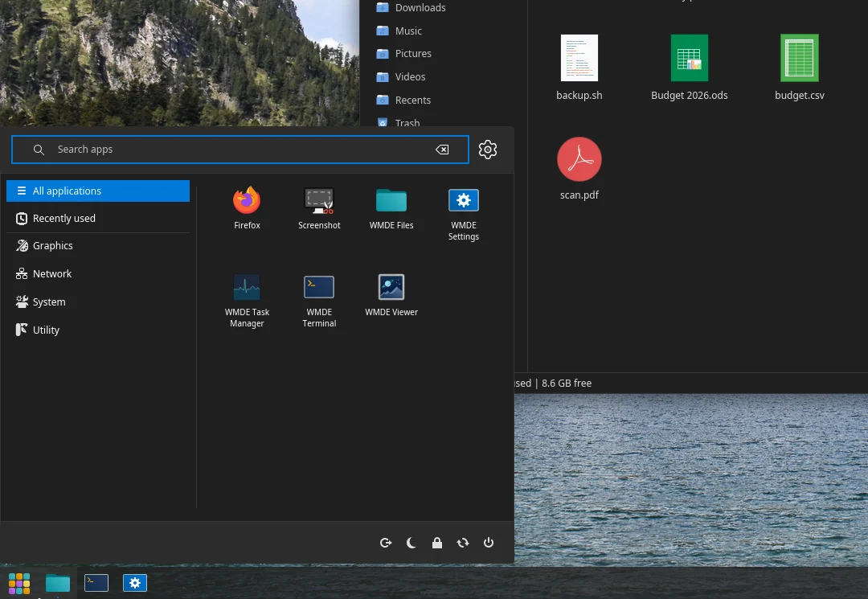Screen dimensions: 868x599
Task: Open the file manager from the taskbar
Action: (58, 583)
